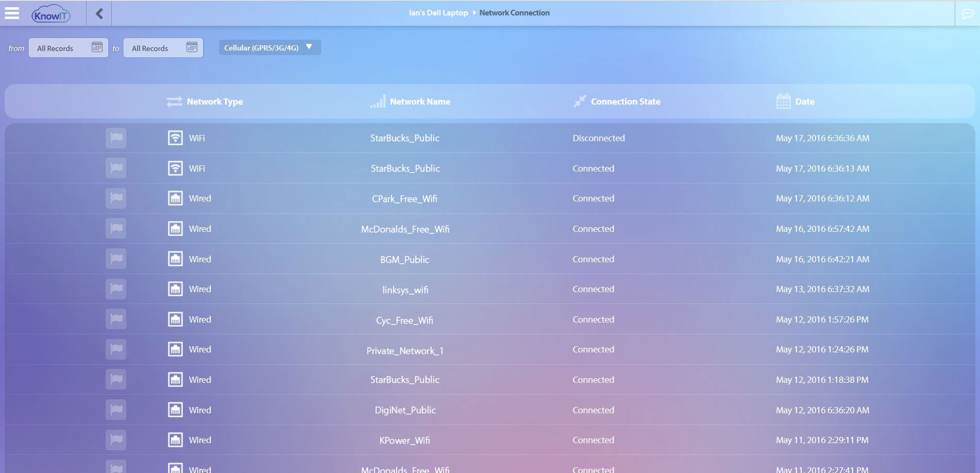Flag the StarBucks_Public 6:36:13 AM record
Screen dimensions: 980x473
click(116, 168)
